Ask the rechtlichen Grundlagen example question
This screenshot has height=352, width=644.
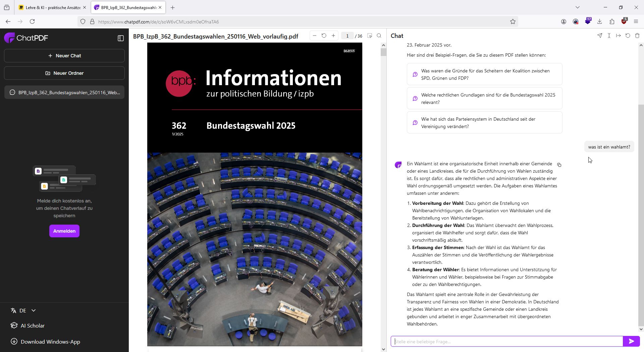[484, 99]
